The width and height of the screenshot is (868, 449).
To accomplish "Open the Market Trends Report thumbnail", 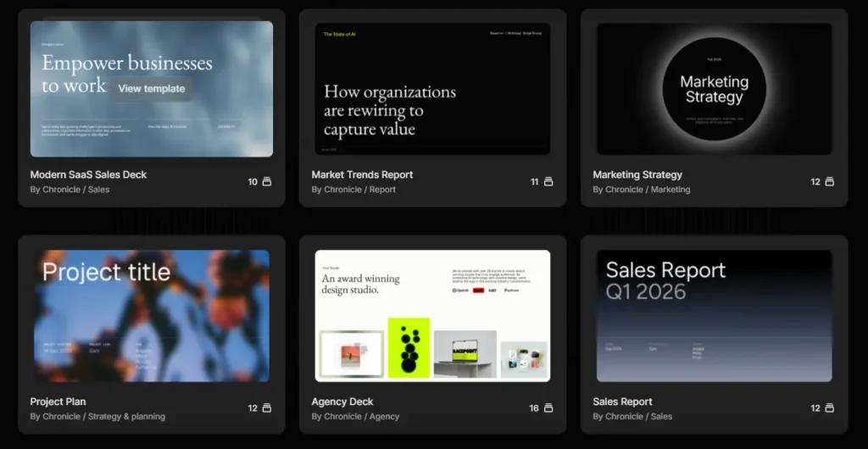I will tap(432, 88).
